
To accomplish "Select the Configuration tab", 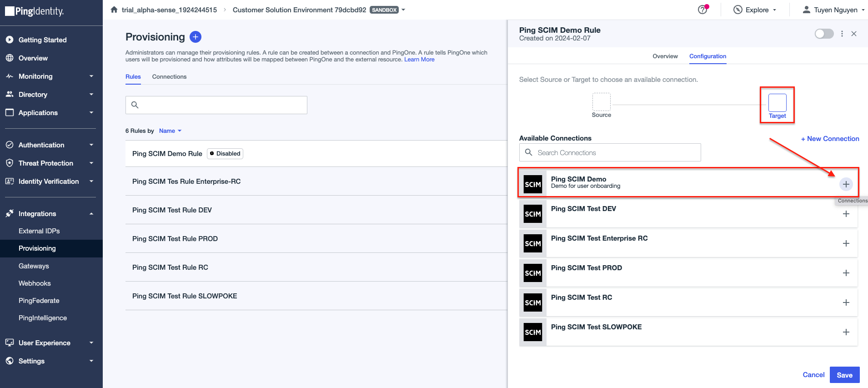I will [x=707, y=56].
